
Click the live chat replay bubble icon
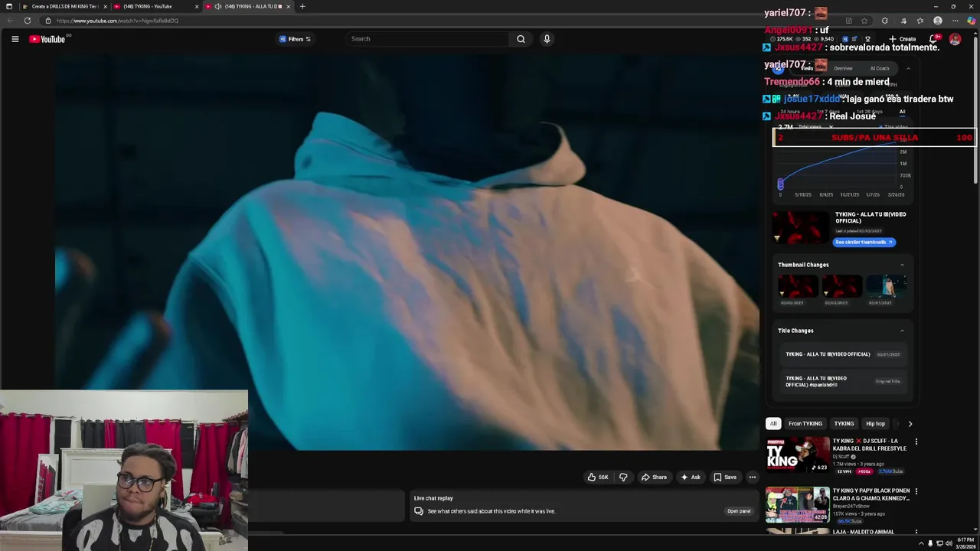[x=419, y=511]
